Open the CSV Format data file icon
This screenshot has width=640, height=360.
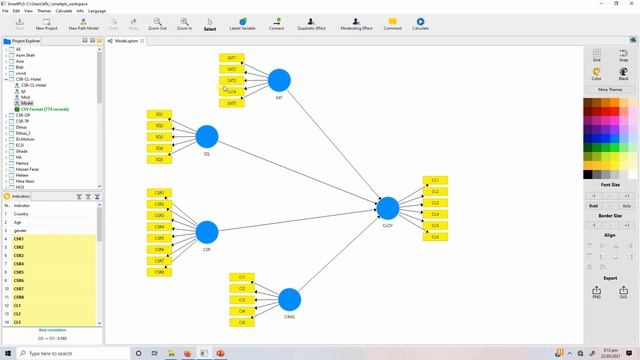click(x=17, y=109)
